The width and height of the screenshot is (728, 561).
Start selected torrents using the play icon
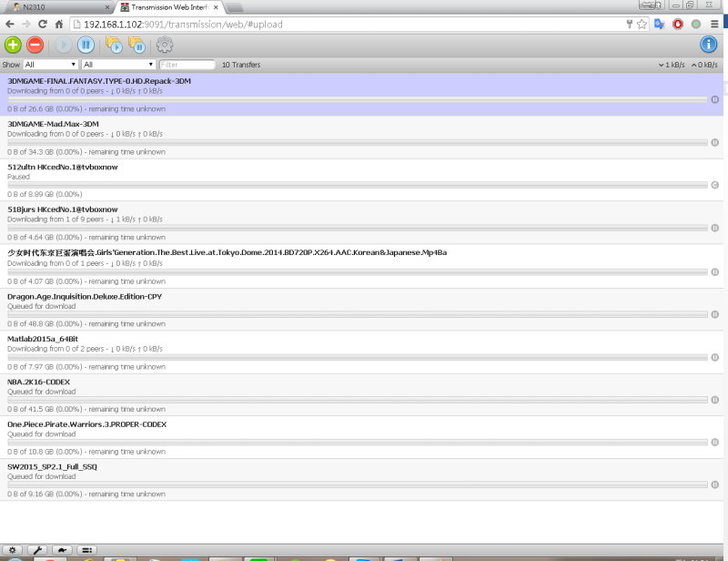click(x=64, y=45)
